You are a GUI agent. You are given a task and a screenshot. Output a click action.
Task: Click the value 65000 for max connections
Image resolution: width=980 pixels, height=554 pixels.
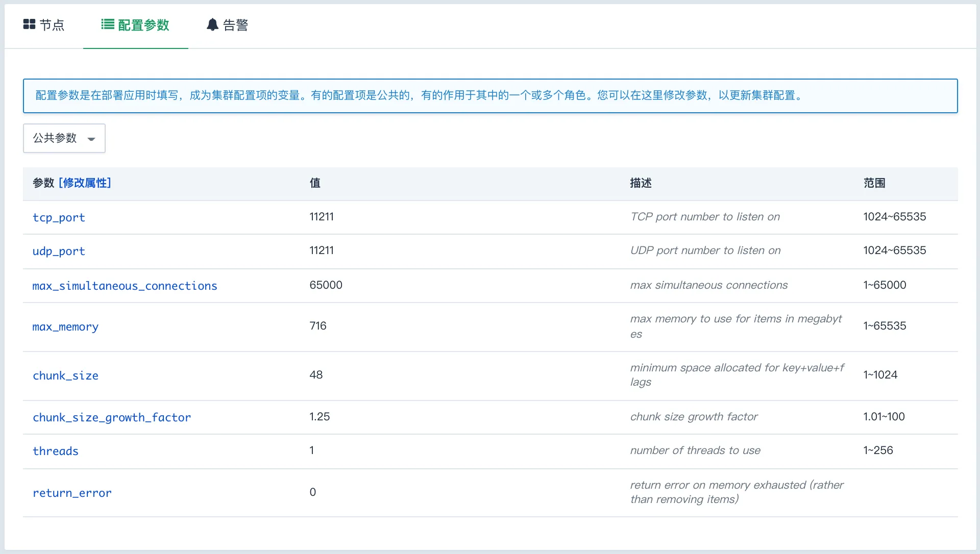click(326, 285)
